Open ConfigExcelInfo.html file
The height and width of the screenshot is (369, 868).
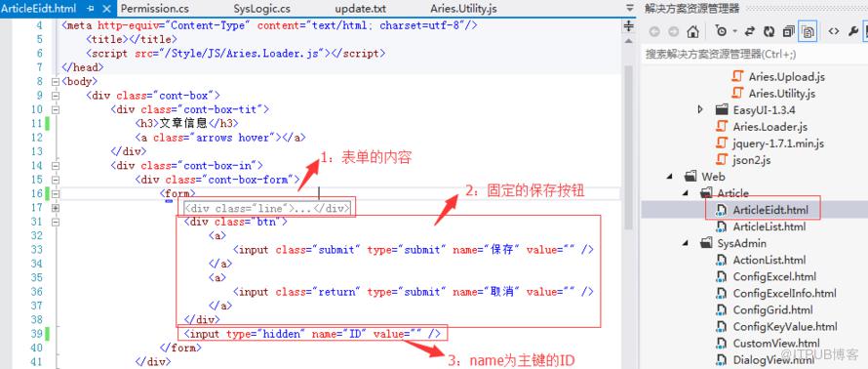pos(784,293)
